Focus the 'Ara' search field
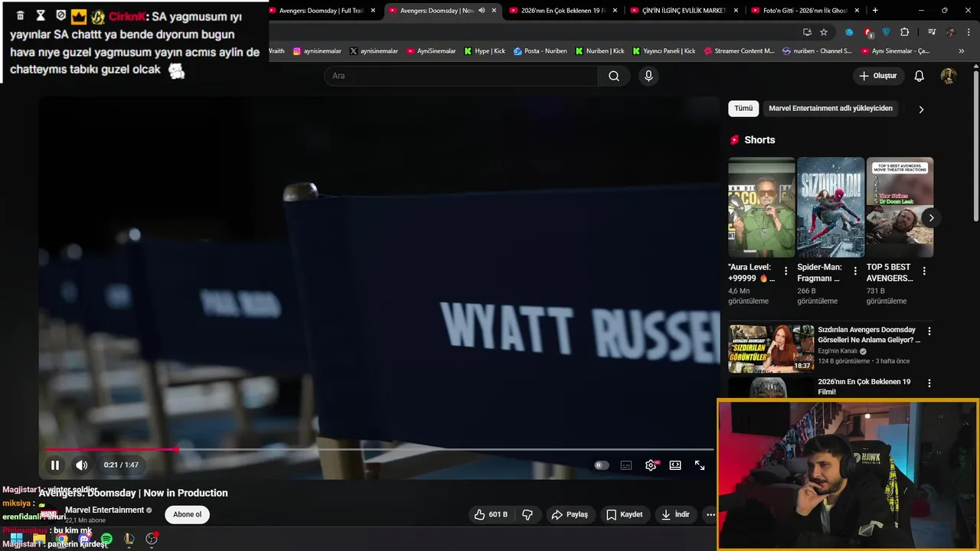Screen dimensions: 980x551 point(461,76)
